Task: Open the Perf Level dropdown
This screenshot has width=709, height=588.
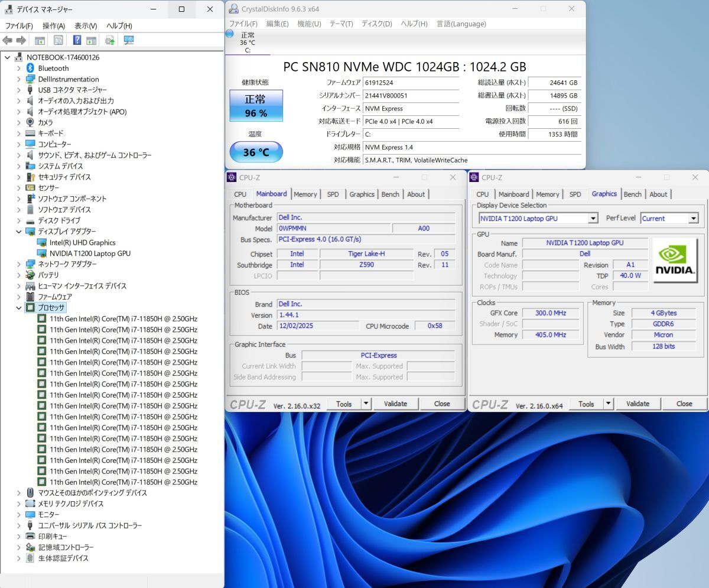Action: coord(693,219)
